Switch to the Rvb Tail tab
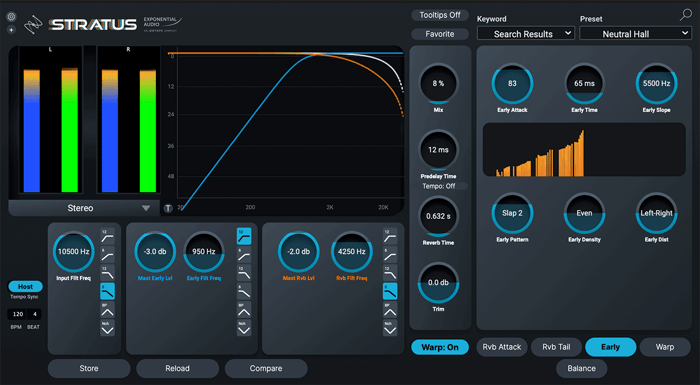 (x=556, y=347)
